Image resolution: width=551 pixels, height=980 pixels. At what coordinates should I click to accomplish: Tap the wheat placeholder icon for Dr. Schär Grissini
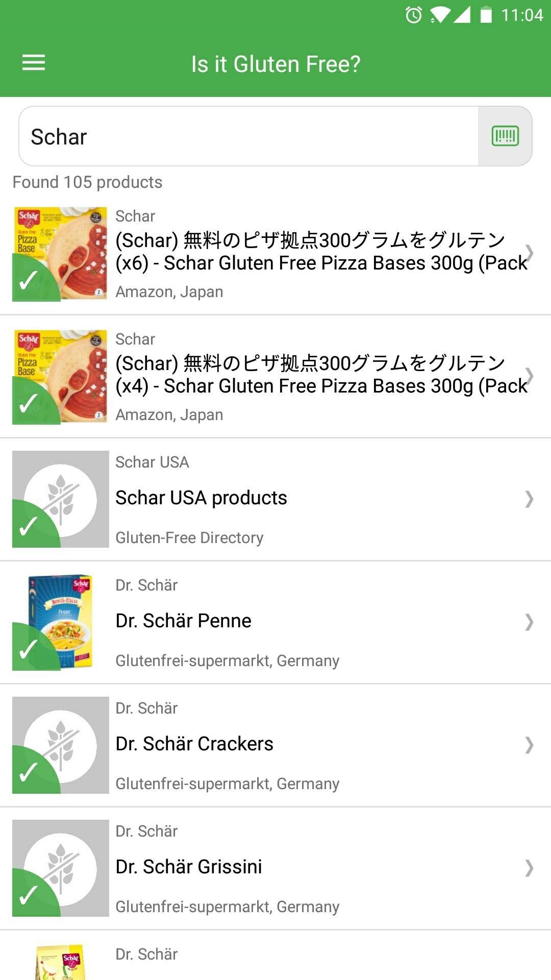coord(61,868)
